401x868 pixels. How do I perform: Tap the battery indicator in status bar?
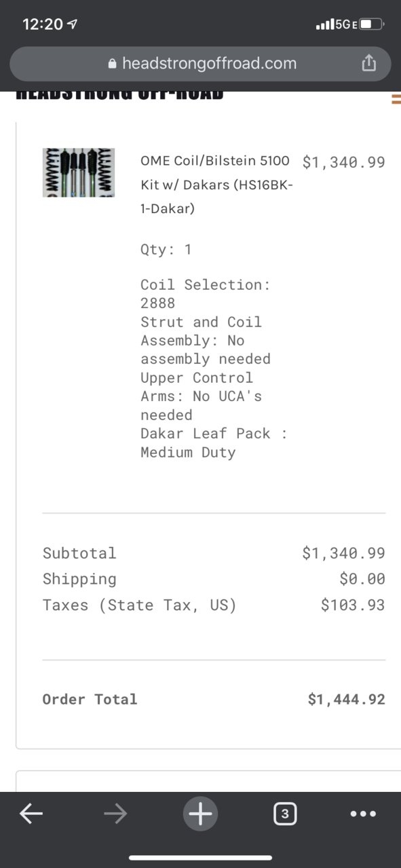click(371, 24)
